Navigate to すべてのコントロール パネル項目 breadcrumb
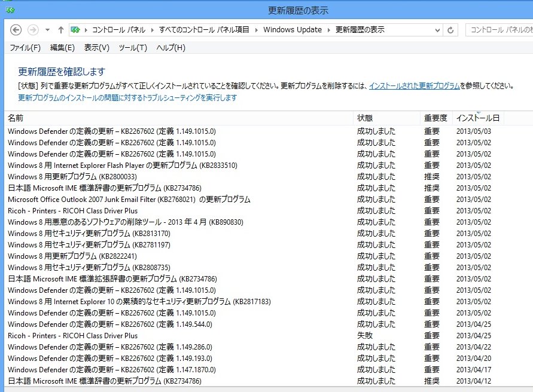Screen dimensions: 533x392 click(x=204, y=30)
